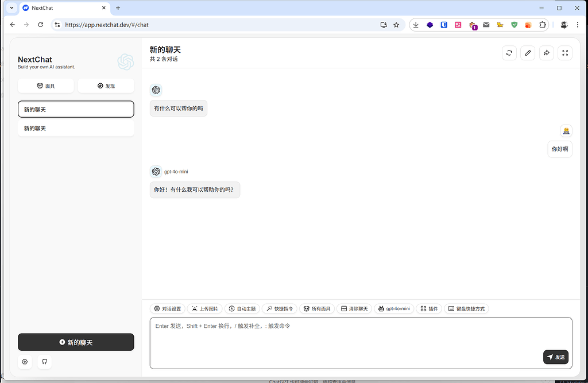Click the install app icon in address bar
Image resolution: width=588 pixels, height=383 pixels.
tap(383, 25)
